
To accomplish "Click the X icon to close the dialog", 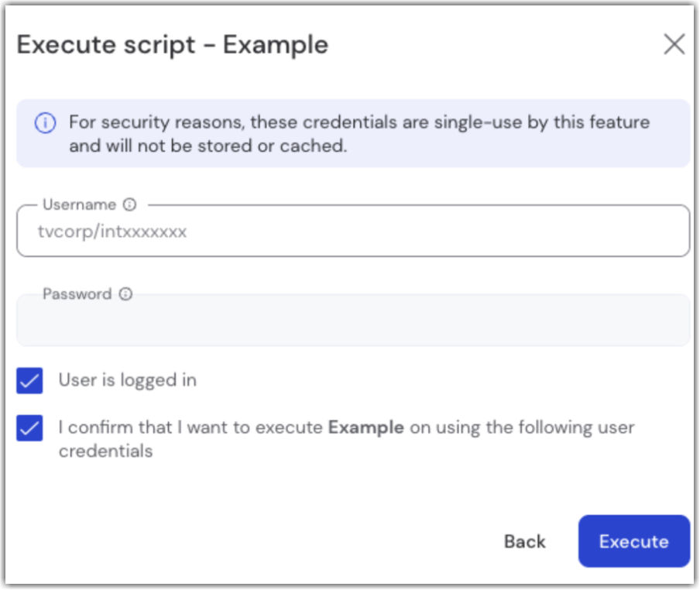I will point(674,43).
